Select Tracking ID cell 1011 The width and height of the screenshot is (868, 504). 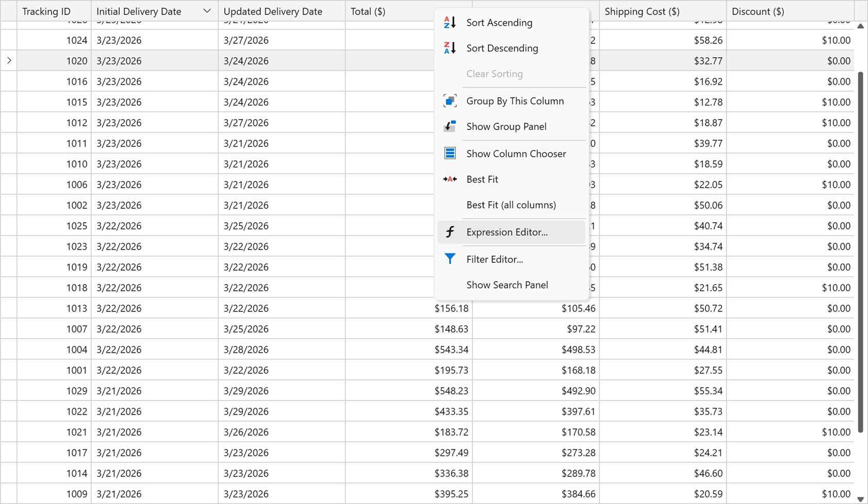(54, 143)
